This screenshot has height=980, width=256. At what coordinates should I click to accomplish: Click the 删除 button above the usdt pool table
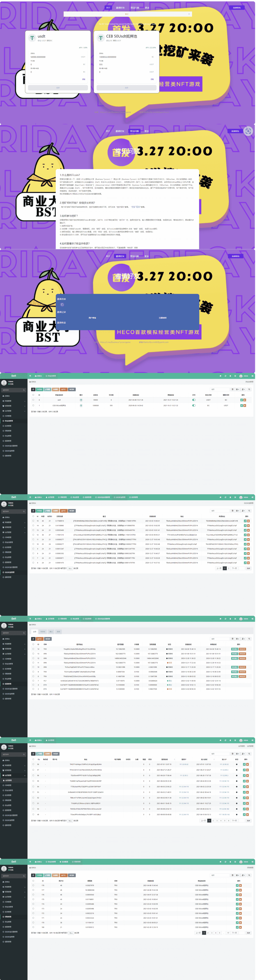point(56,390)
